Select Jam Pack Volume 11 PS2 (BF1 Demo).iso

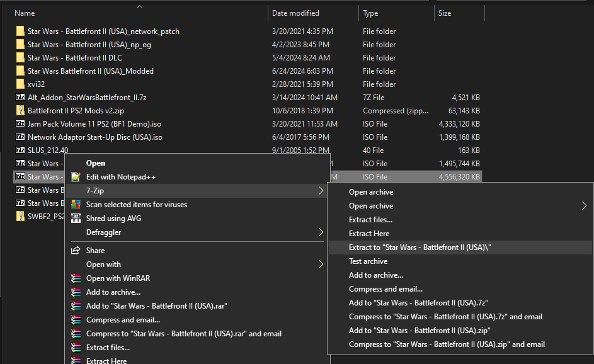94,124
